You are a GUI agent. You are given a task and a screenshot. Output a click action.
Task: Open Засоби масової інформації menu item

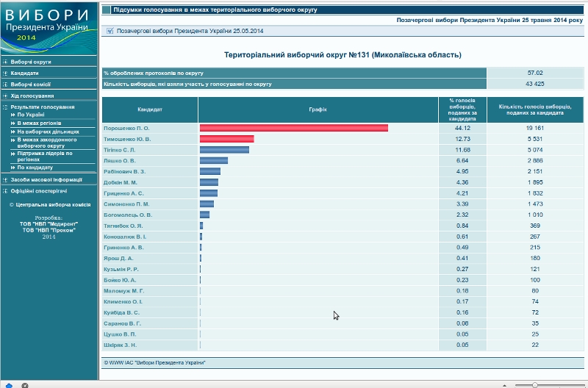(x=46, y=179)
